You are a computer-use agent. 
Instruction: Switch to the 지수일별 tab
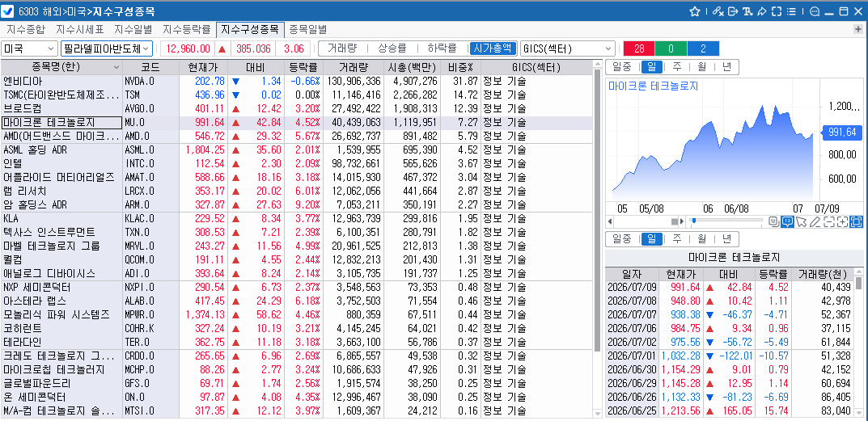tap(133, 29)
